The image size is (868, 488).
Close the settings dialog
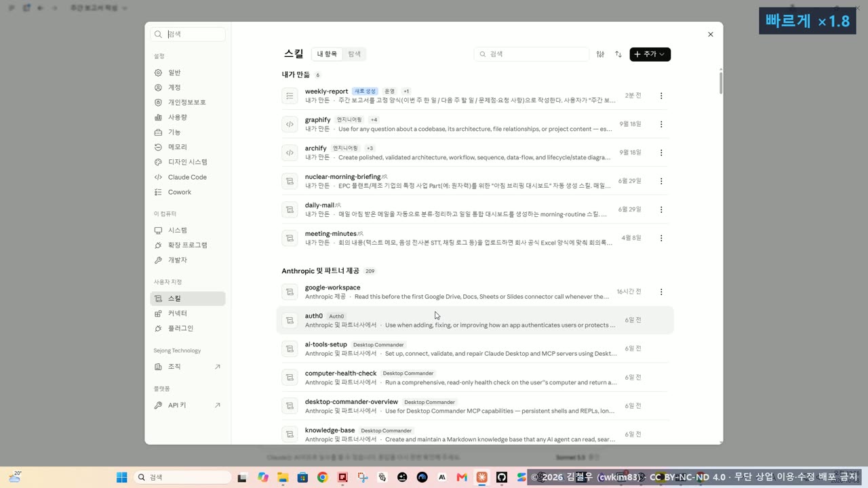tap(711, 35)
